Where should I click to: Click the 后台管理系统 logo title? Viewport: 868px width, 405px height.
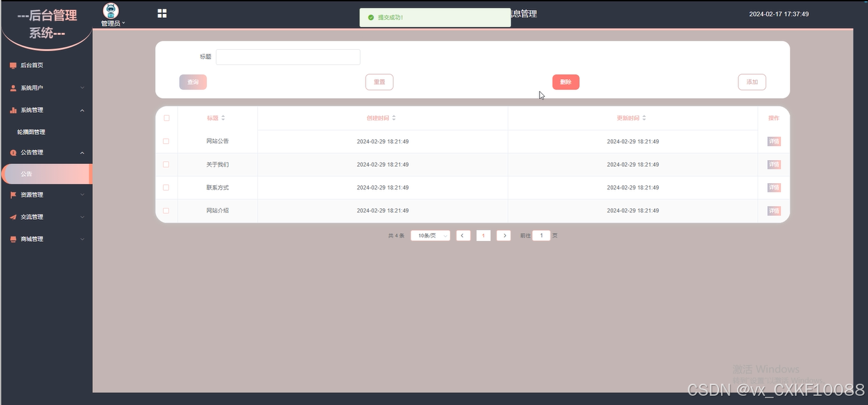click(x=47, y=25)
